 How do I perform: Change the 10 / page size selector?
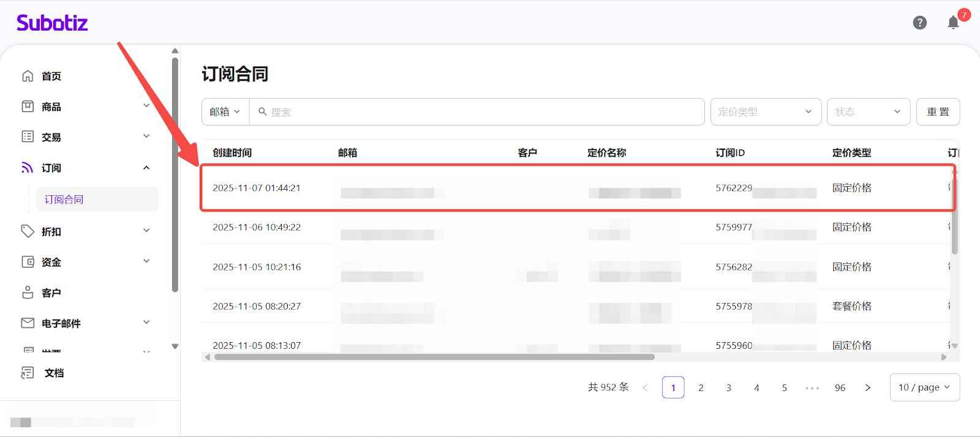[x=924, y=387]
